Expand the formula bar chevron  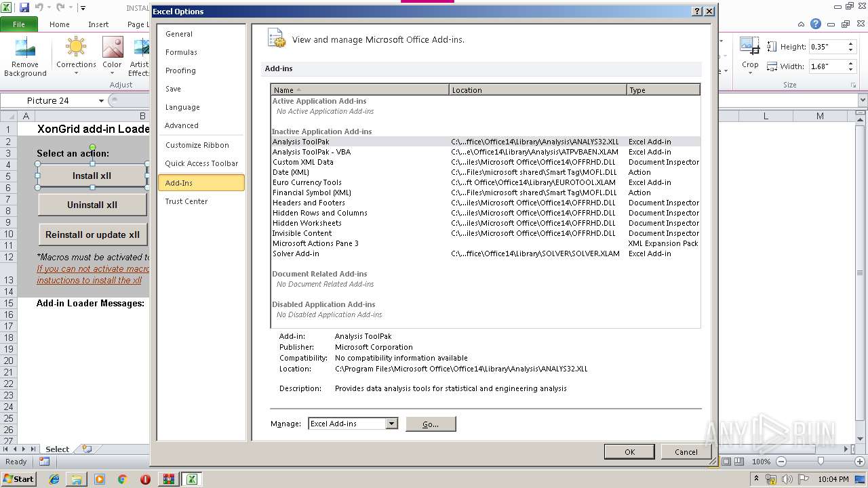tap(863, 100)
